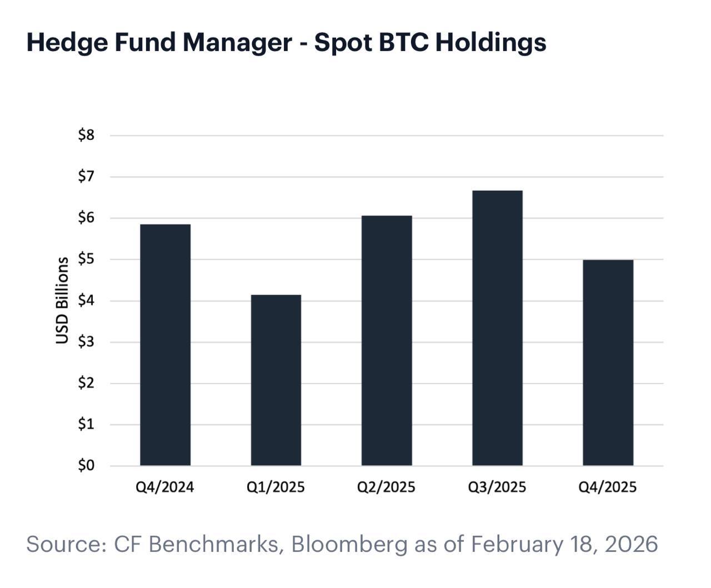Click the $0 y-axis label
Viewport: 711px width, 588px height.
(x=86, y=465)
